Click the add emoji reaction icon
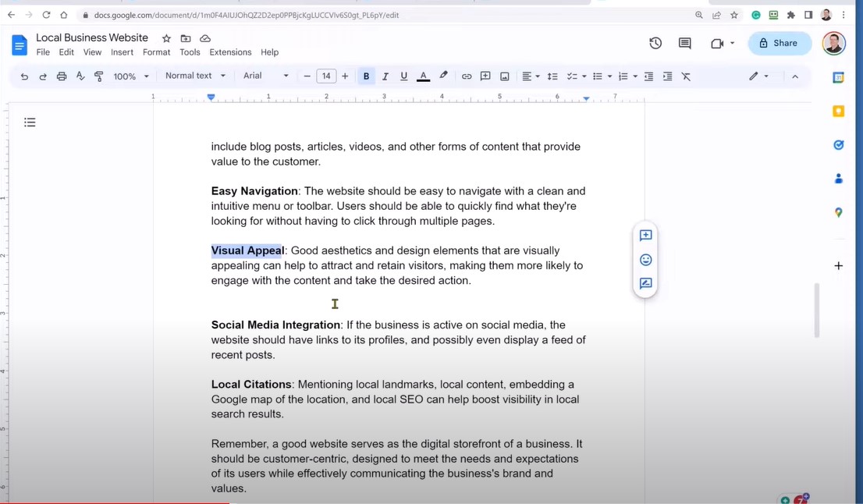This screenshot has height=504, width=863. click(646, 260)
